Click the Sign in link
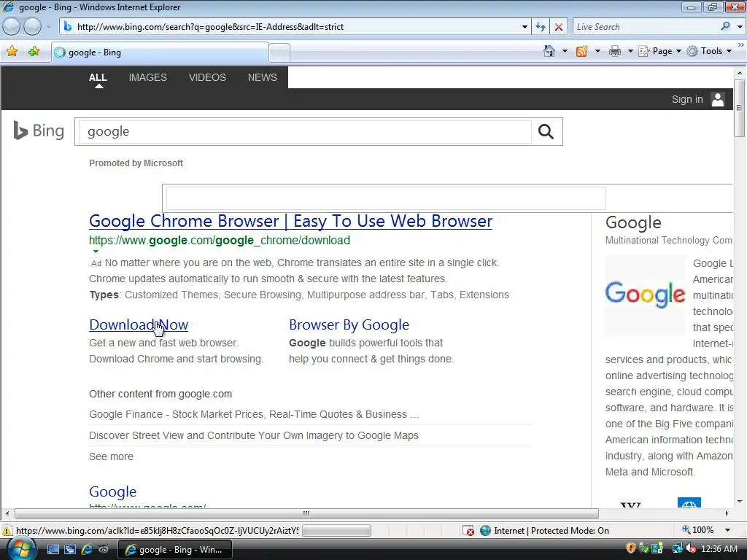Image resolution: width=747 pixels, height=560 pixels. tap(687, 99)
